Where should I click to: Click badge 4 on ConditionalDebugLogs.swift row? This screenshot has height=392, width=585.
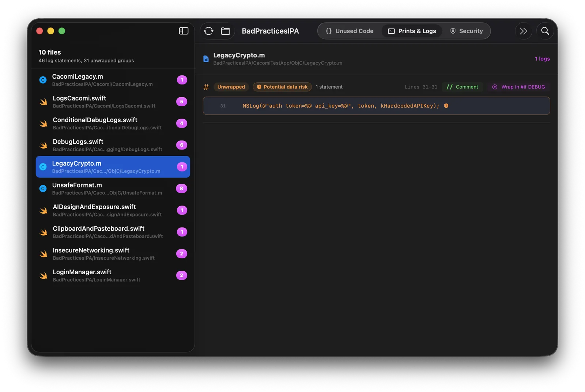182,124
